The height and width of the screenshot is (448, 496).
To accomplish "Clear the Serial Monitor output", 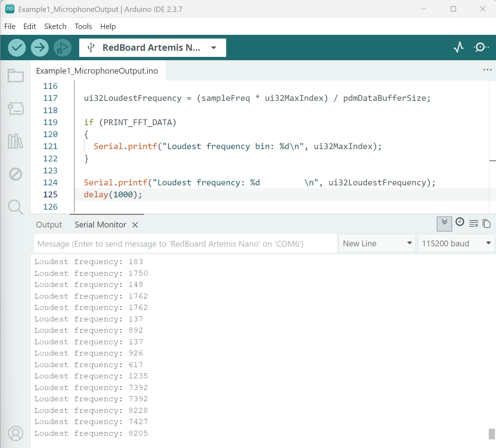I will 473,223.
